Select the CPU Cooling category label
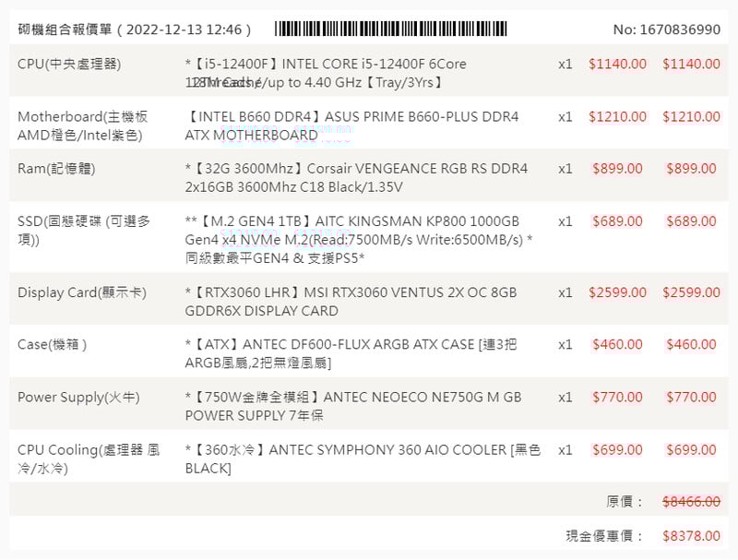The image size is (738, 560). tap(89, 459)
